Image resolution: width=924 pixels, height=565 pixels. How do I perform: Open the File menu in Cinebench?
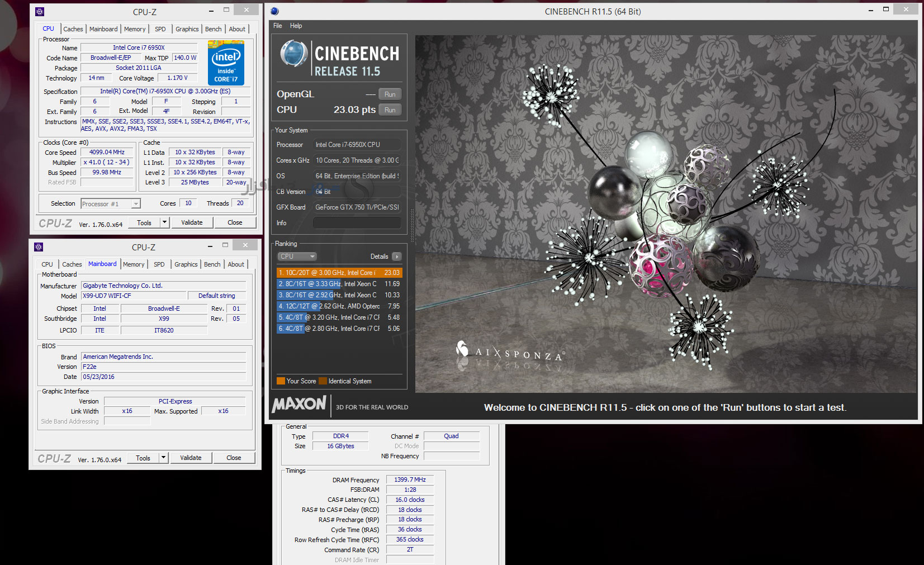pyautogui.click(x=277, y=26)
